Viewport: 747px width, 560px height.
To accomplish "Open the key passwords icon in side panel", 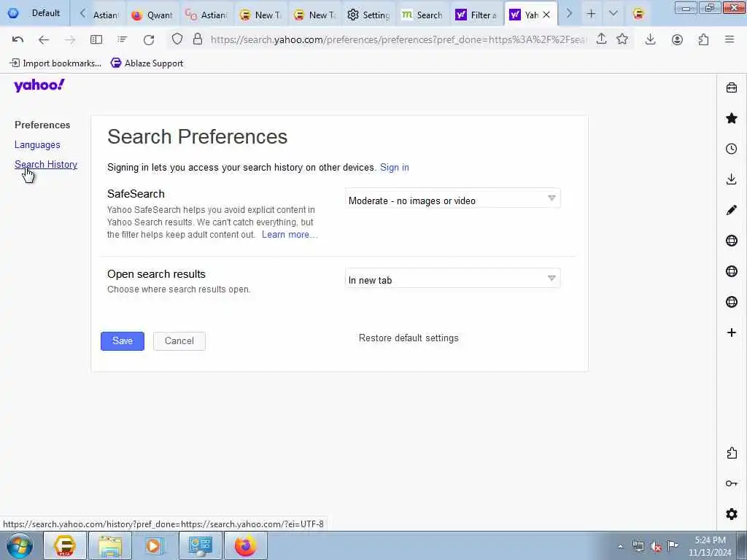I will [x=732, y=483].
